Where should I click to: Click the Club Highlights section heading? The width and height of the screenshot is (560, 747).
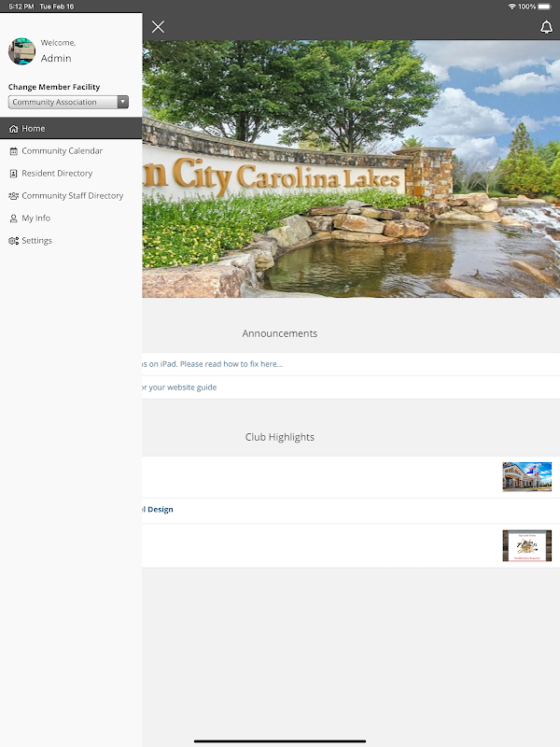[279, 437]
